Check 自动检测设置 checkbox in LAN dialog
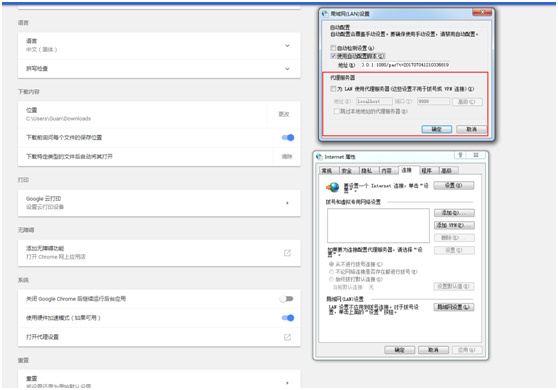The width and height of the screenshot is (558, 390). coord(333,48)
